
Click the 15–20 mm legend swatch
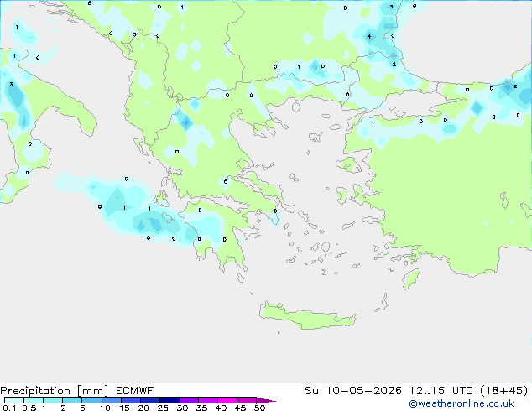click(131, 400)
